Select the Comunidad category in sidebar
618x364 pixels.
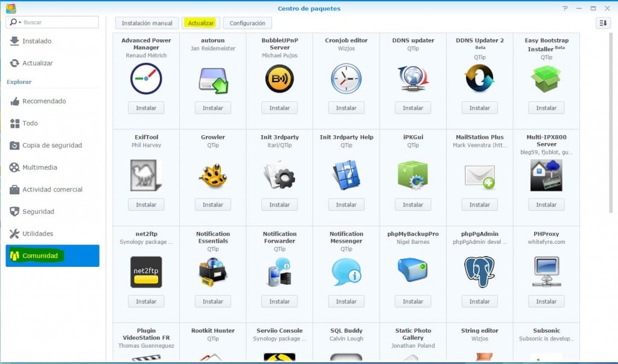coord(52,255)
